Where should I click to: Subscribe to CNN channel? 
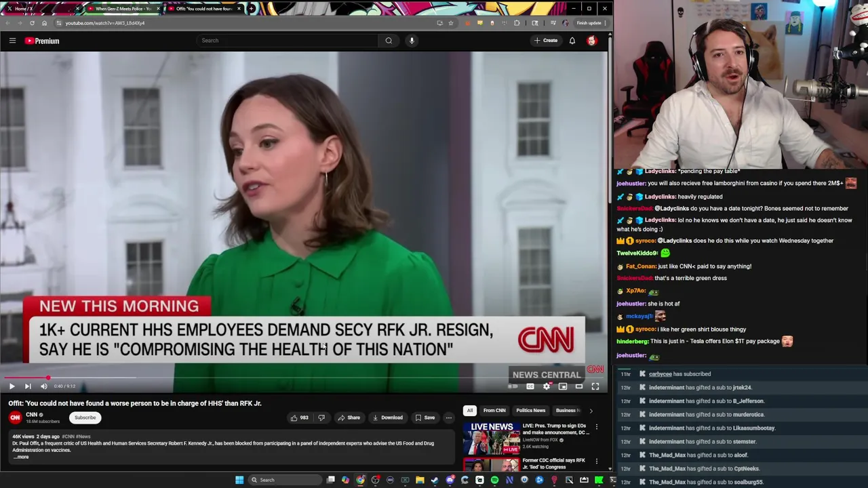(x=85, y=418)
